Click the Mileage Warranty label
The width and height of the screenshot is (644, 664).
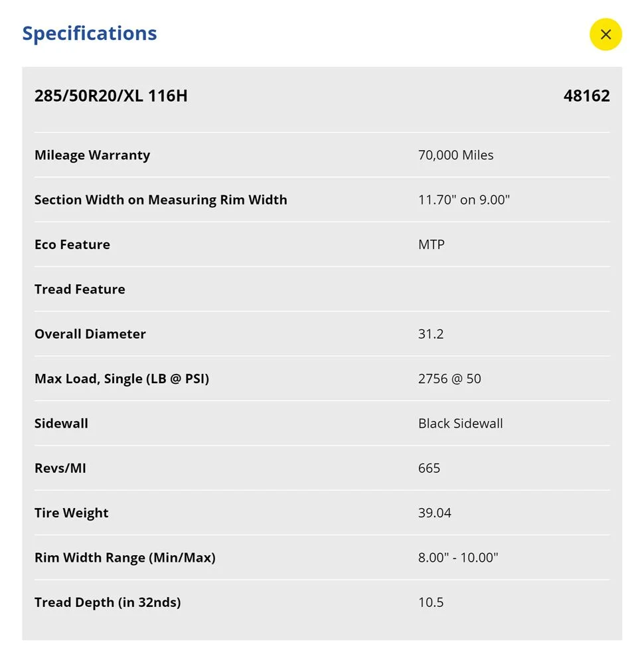(92, 155)
